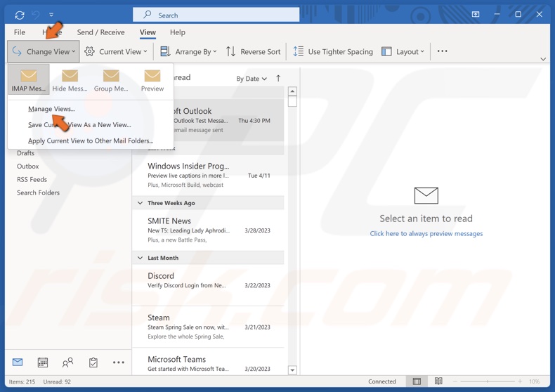Click the Change View dropdown button
This screenshot has height=392, width=555.
click(44, 52)
